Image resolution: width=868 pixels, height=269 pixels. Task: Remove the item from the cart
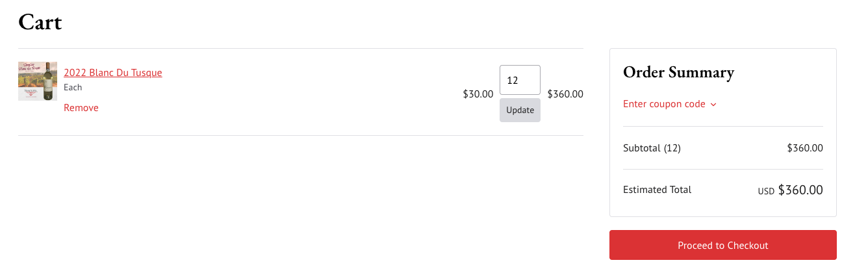point(81,108)
